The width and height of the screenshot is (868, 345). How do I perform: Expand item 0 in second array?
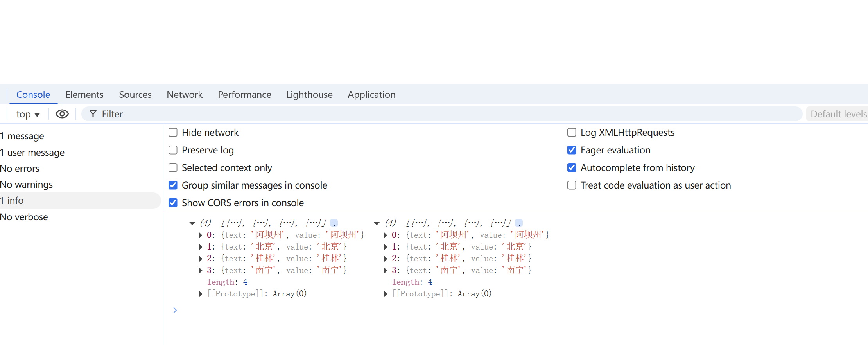pyautogui.click(x=386, y=235)
